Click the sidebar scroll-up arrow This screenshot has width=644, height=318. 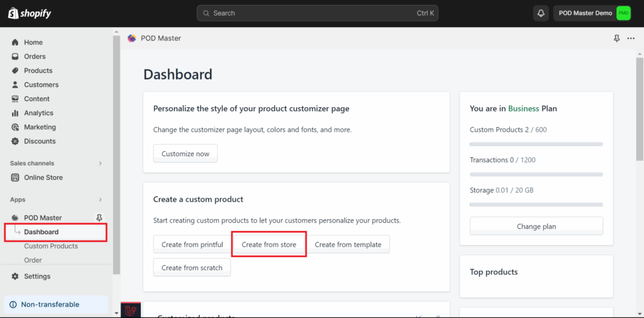116,31
